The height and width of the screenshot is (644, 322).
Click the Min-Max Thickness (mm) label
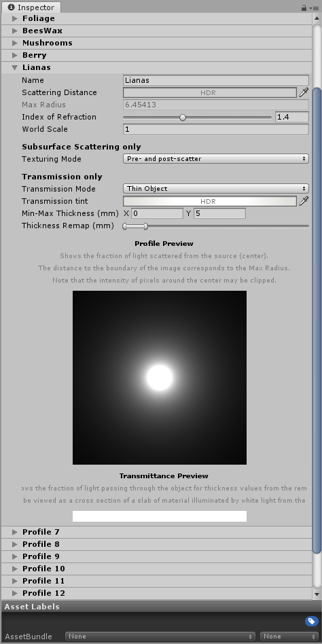click(70, 213)
